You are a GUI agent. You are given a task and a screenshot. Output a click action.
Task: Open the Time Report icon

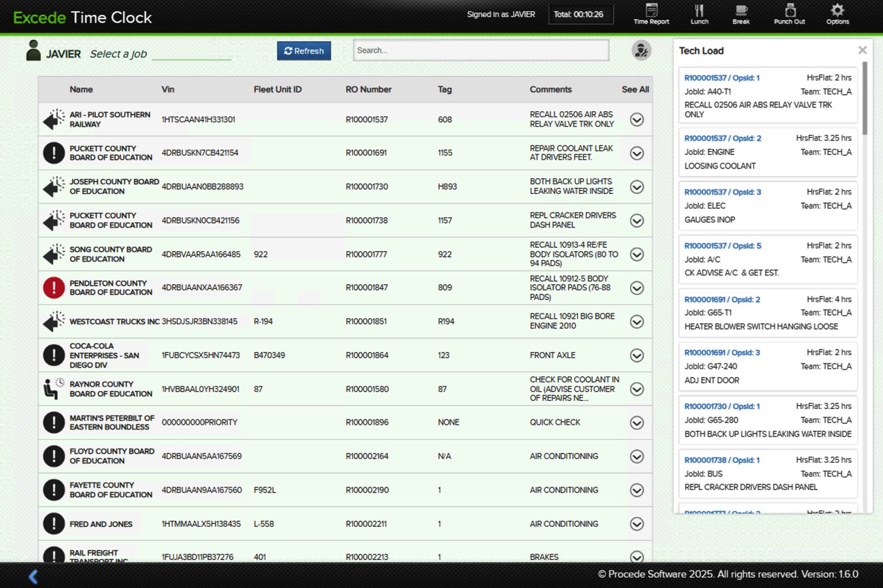coord(651,14)
